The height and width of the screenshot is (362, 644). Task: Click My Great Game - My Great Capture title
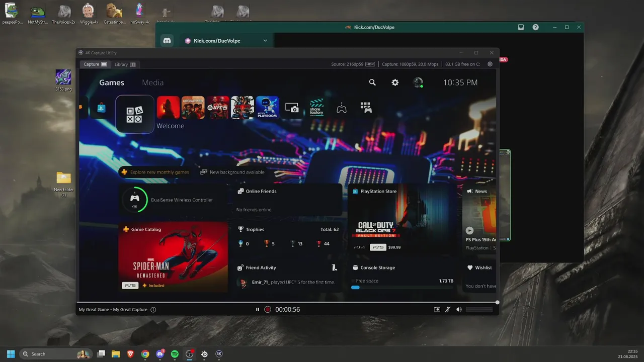point(113,310)
